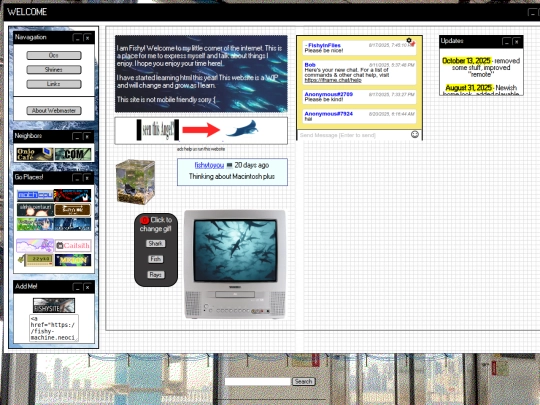Focus the Send Message chat input
This screenshot has width=540, height=405.
click(x=354, y=135)
